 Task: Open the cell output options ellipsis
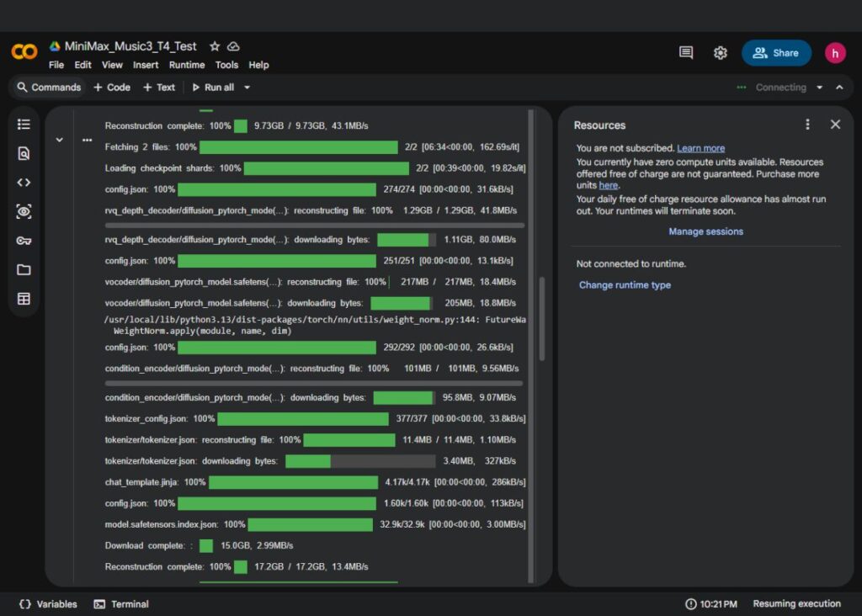coord(87,141)
